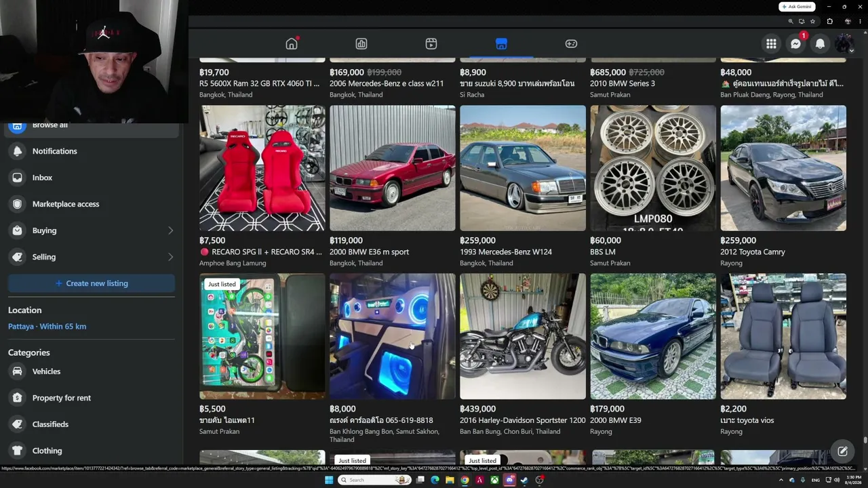The image size is (868, 488).
Task: Click the Windows taskbar Search box
Action: point(375,480)
